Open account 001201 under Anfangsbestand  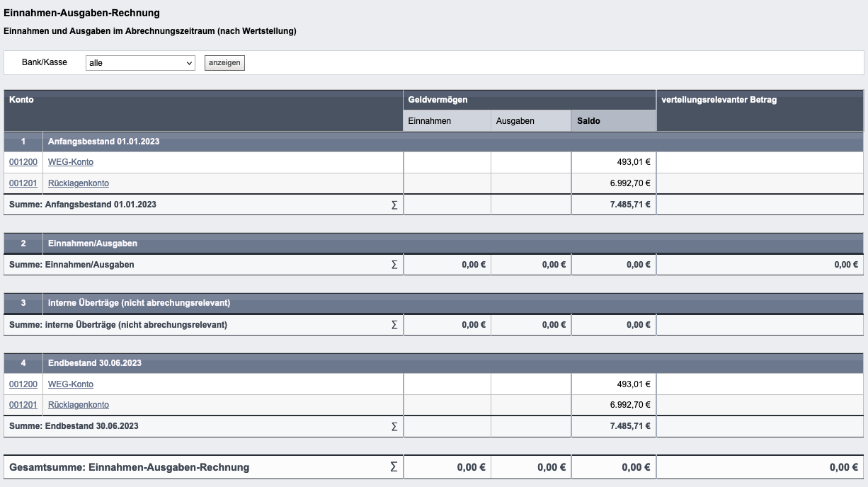click(23, 183)
